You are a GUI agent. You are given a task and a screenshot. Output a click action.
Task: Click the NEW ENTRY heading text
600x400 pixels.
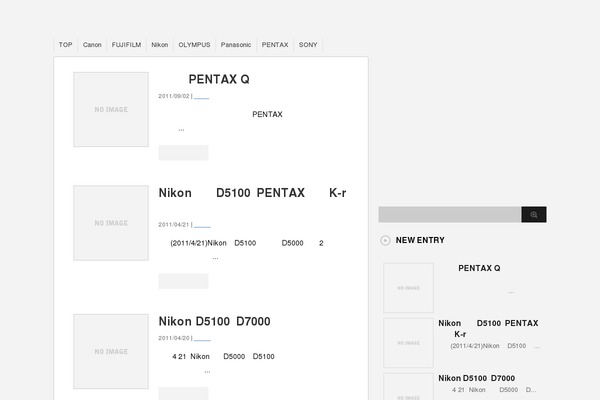click(x=420, y=240)
